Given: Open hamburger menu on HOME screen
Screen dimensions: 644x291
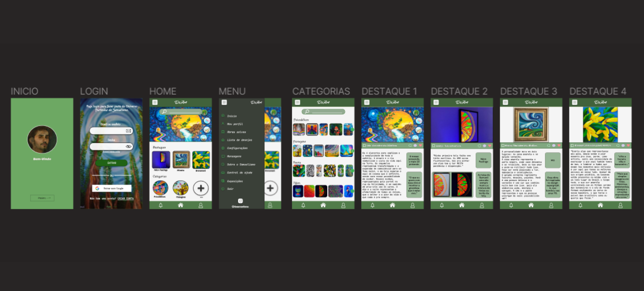Looking at the screenshot, I should 155,102.
